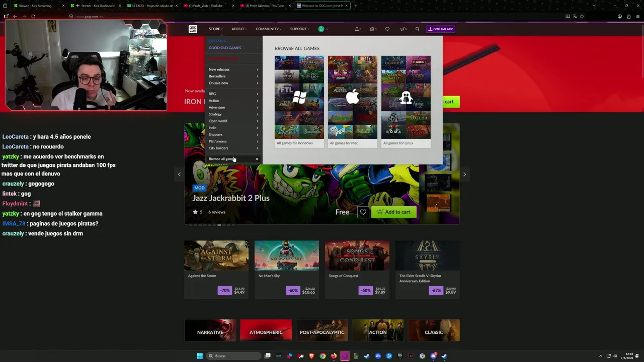Open the green user account avatar
The image size is (644, 362).
pyautogui.click(x=321, y=29)
